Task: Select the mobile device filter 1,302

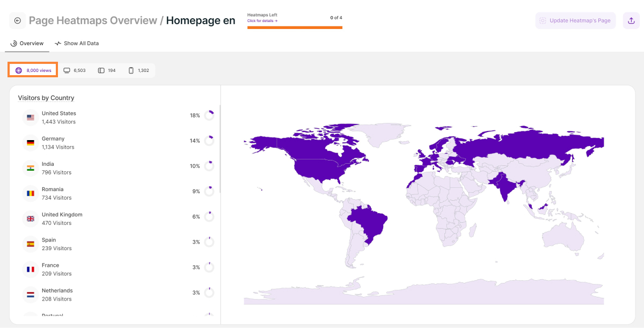Action: (138, 70)
